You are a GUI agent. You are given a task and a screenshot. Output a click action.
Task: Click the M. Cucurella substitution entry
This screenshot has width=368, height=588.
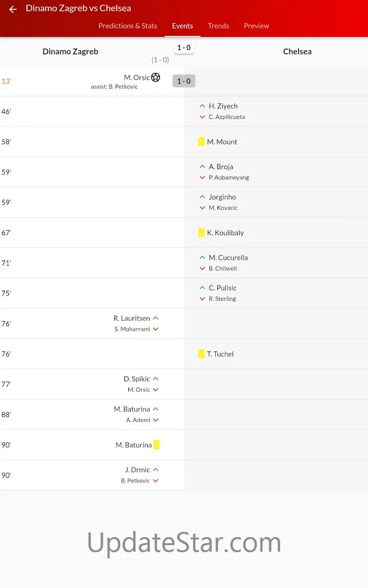click(228, 258)
